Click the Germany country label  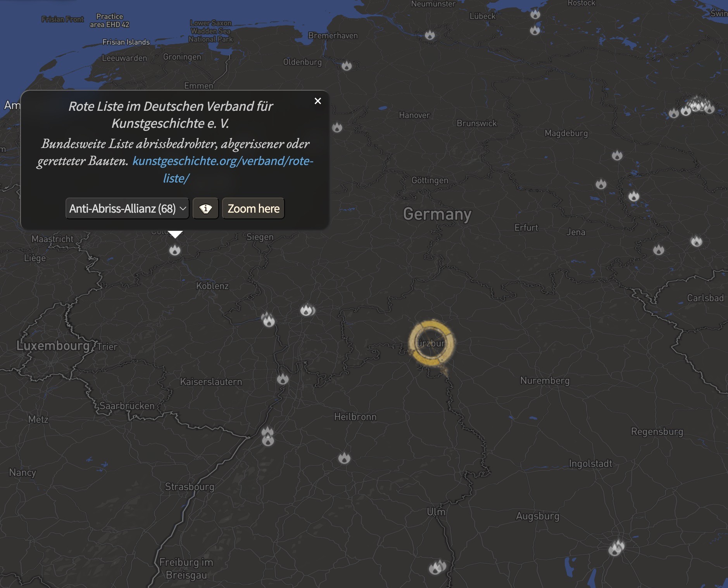coord(437,214)
